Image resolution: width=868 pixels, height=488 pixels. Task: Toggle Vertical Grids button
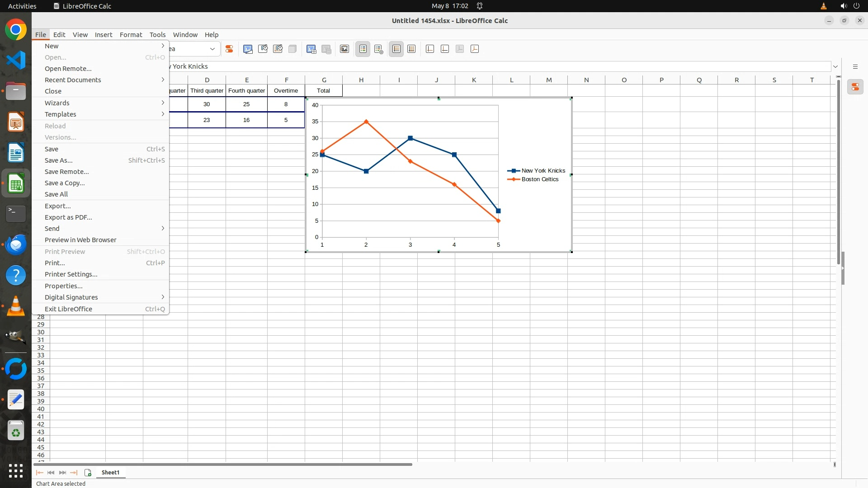pyautogui.click(x=411, y=49)
